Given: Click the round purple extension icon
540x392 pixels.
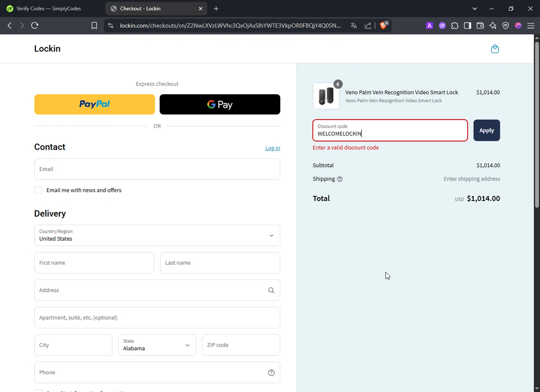Looking at the screenshot, I should coord(442,26).
